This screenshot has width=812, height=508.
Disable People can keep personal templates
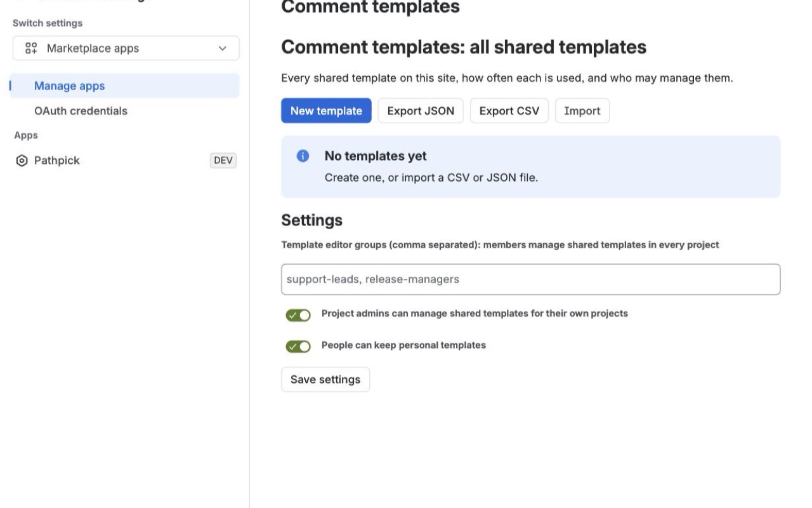[x=298, y=346]
